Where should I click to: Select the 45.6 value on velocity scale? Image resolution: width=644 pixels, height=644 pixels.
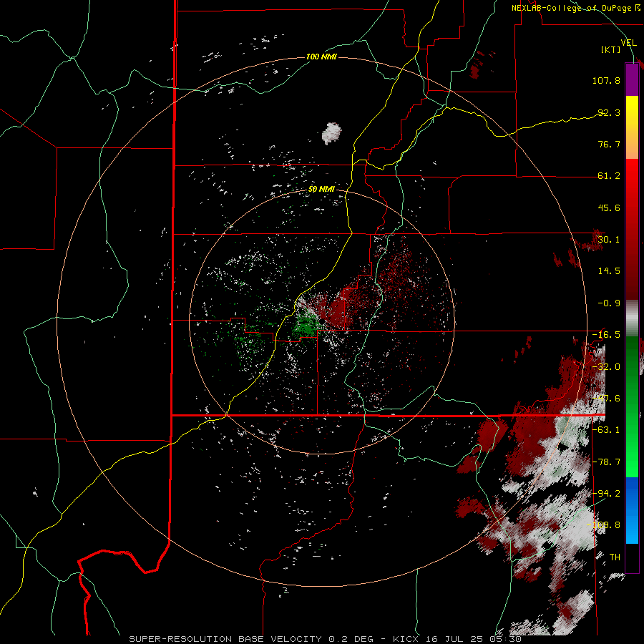coord(609,208)
